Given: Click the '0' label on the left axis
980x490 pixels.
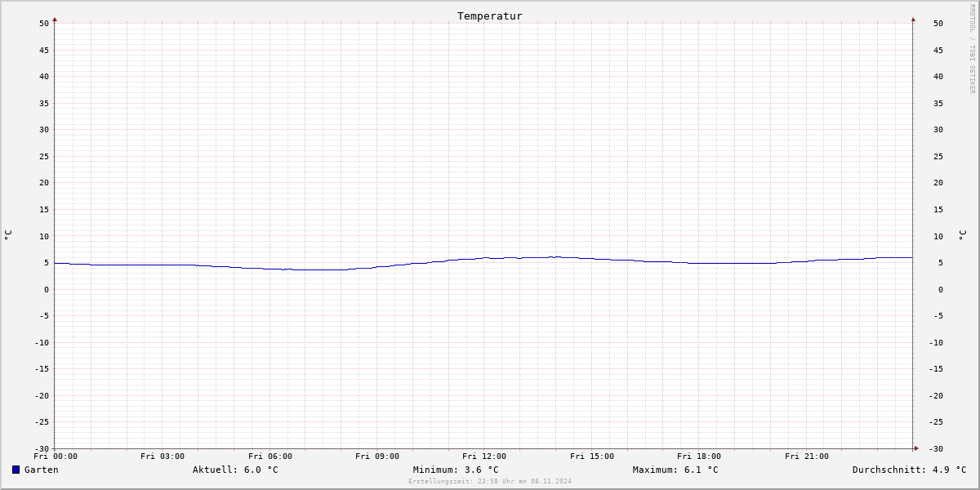Looking at the screenshot, I should (47, 289).
